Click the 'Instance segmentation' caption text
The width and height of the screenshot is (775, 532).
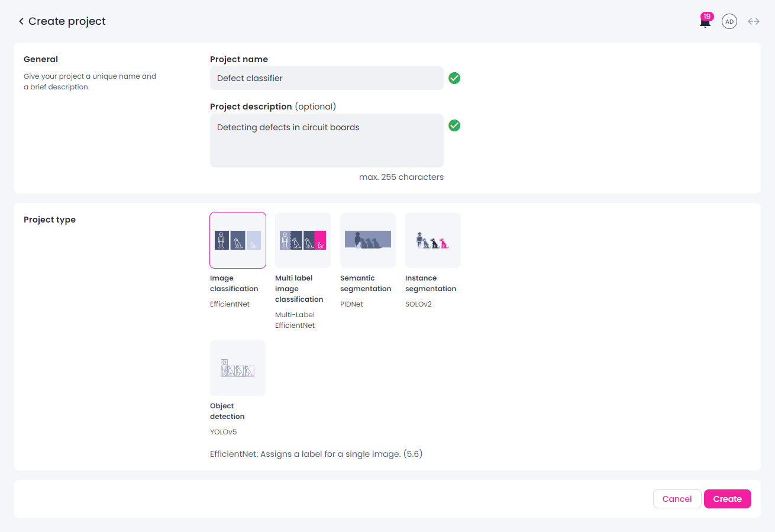click(x=431, y=283)
